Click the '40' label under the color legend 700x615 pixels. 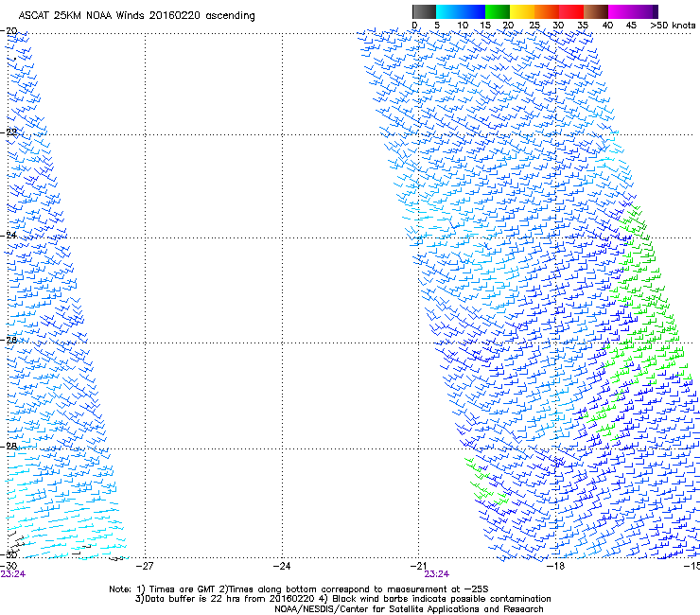tap(607, 25)
